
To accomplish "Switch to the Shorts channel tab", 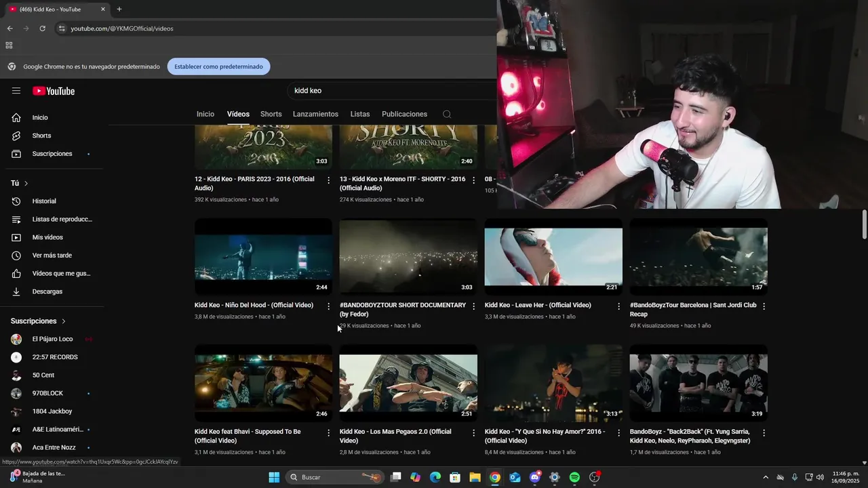I will pyautogui.click(x=271, y=114).
